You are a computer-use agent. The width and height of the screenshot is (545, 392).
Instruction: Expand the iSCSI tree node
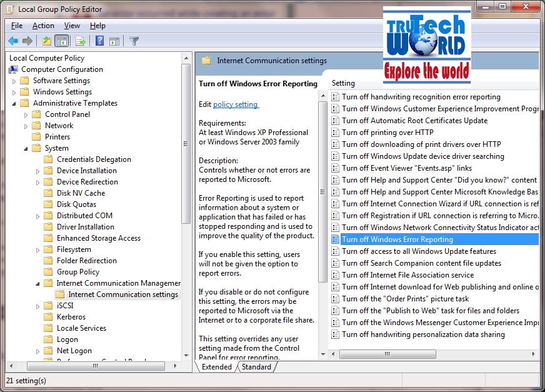(37, 306)
